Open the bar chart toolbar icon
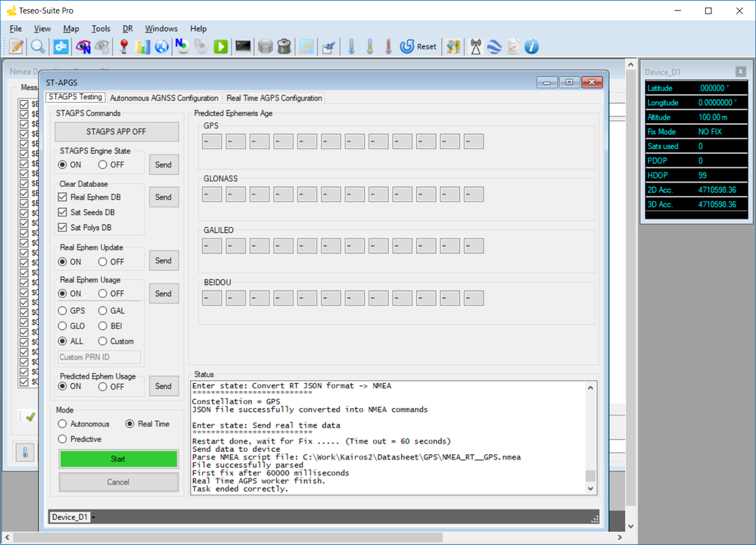Screen dimensions: 756x545 (143, 46)
